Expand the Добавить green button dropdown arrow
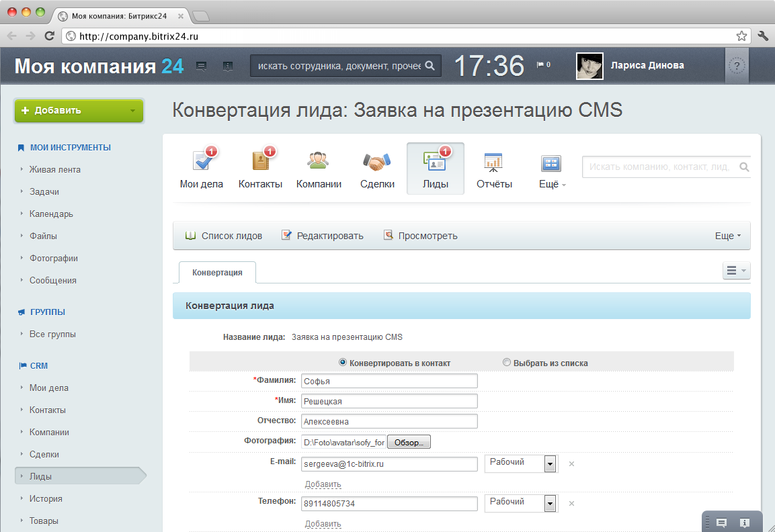 point(132,111)
